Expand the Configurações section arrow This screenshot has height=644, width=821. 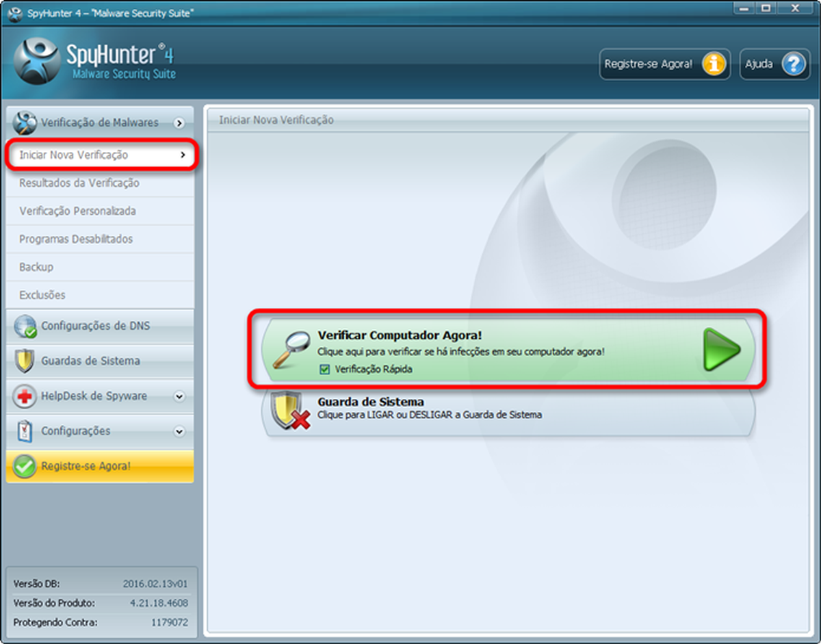179,431
